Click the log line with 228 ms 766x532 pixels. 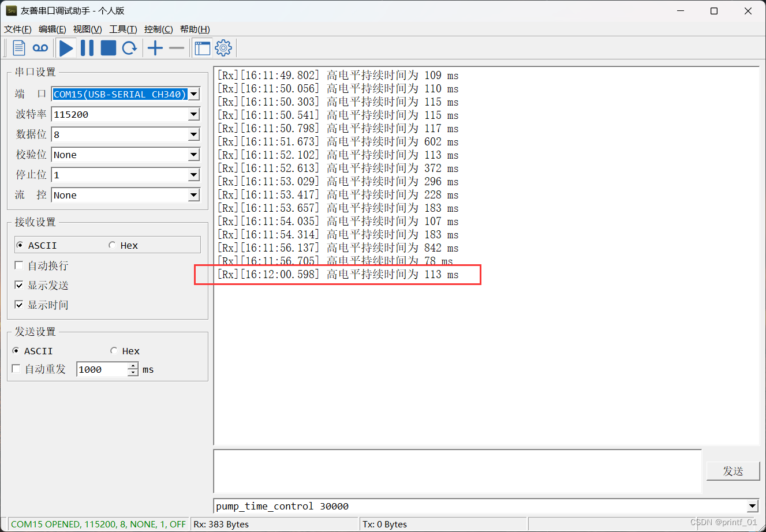[x=338, y=194]
